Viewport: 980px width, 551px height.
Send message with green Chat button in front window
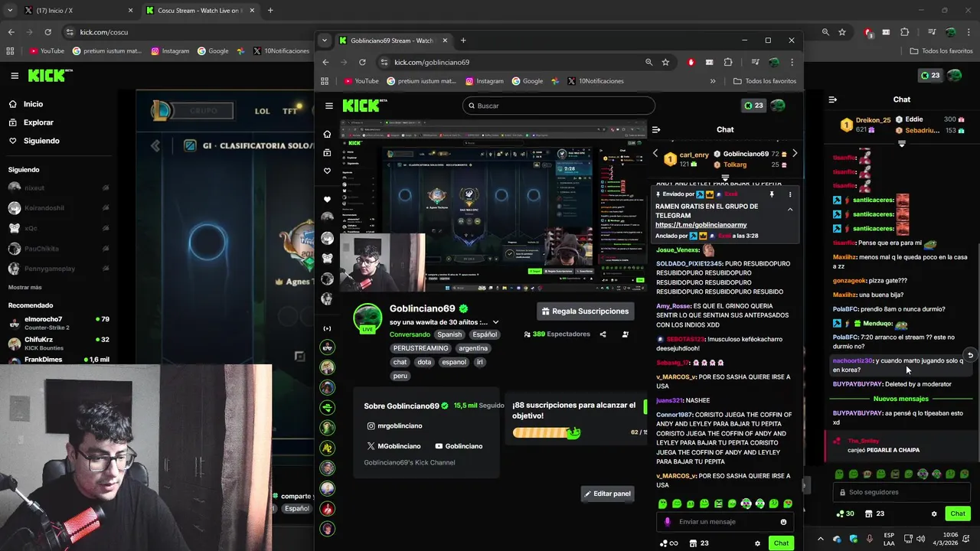click(781, 543)
